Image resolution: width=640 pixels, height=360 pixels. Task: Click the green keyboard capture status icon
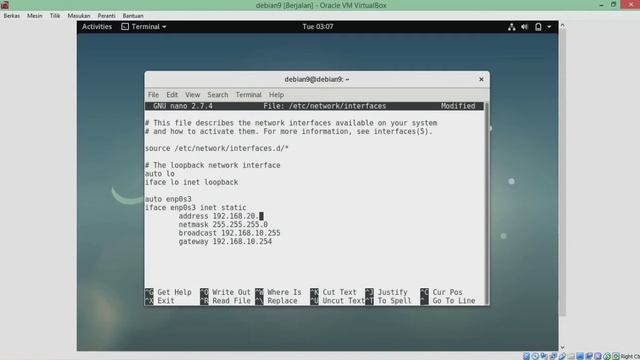[x=616, y=356]
